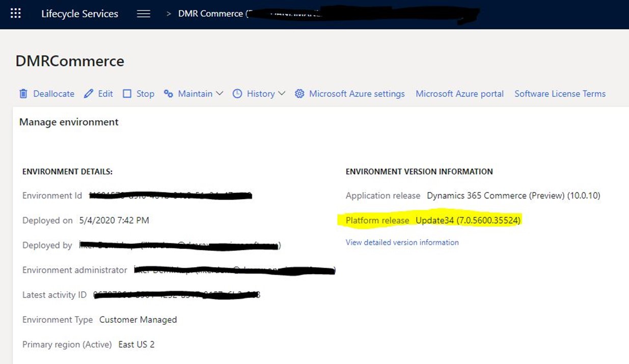Expand the Maintain dropdown chevron
Viewport: 629px width, 364px height.
pyautogui.click(x=220, y=94)
